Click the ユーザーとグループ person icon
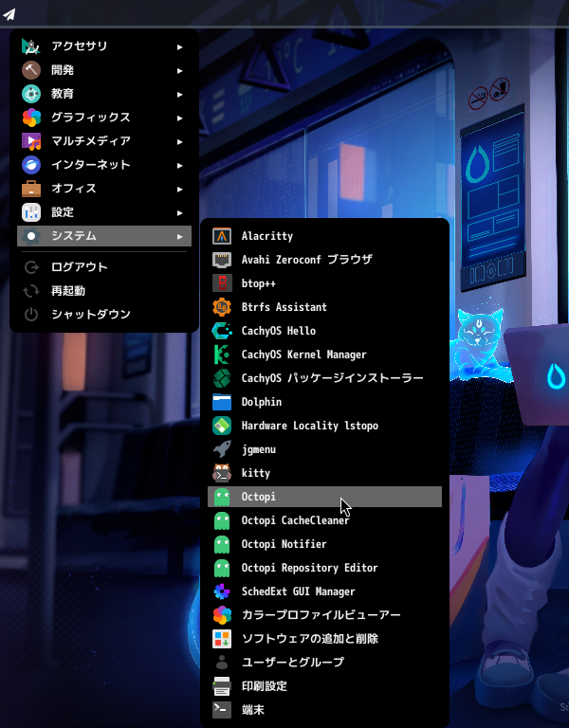569x728 pixels. tap(222, 662)
